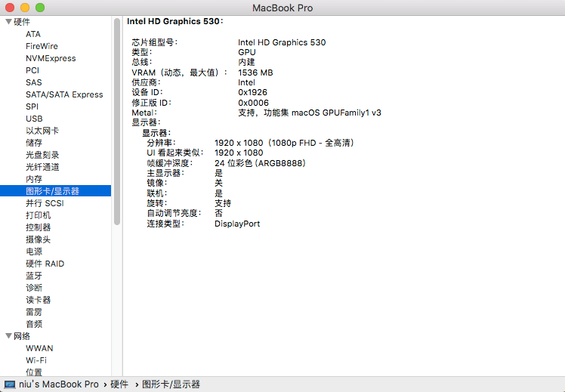Click the 主显示器 label
Image resolution: width=565 pixels, height=392 pixels.
pyautogui.click(x=165, y=173)
